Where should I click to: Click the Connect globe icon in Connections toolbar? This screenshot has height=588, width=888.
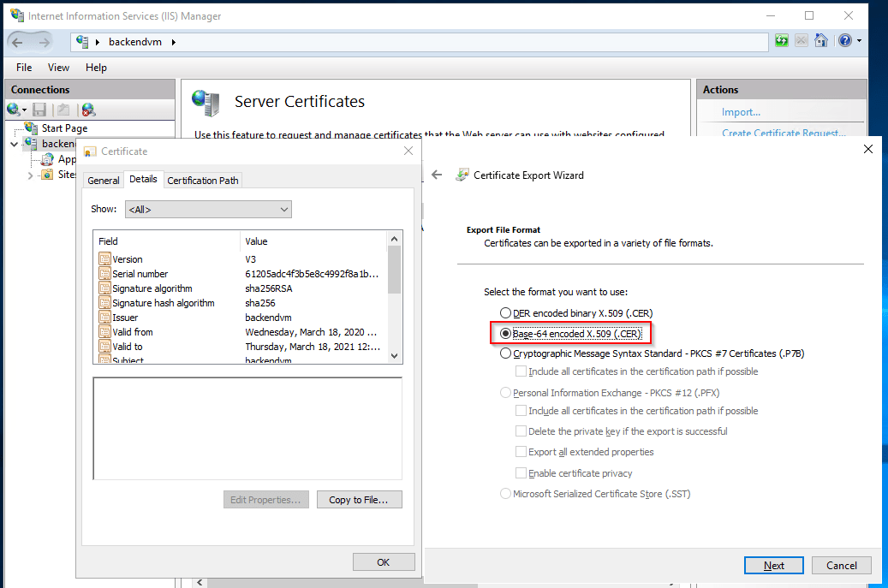click(14, 110)
